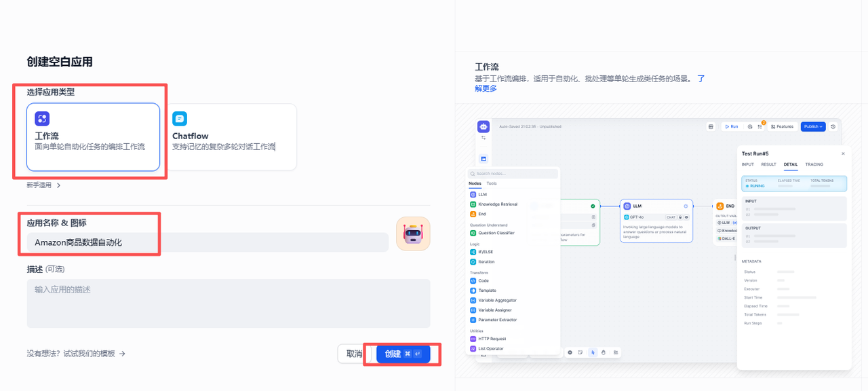Switch to Tools tab in the preview

(x=492, y=183)
